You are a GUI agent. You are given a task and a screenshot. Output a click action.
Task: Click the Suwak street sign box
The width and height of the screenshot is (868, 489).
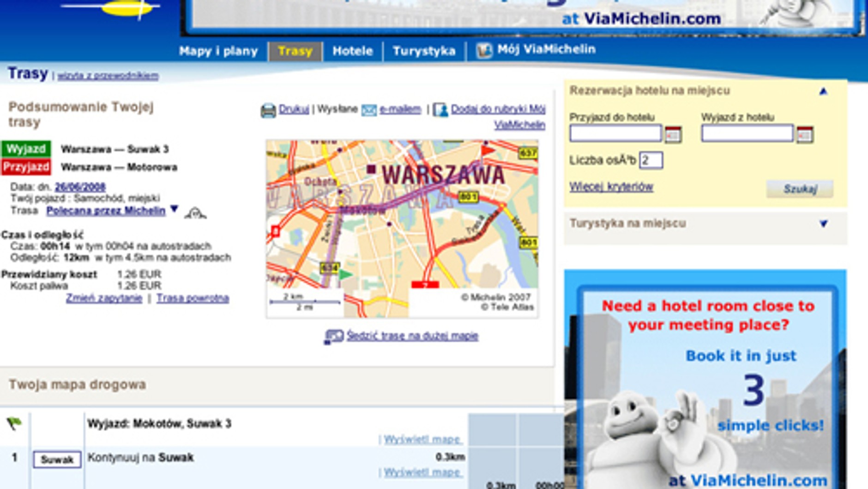pyautogui.click(x=57, y=459)
